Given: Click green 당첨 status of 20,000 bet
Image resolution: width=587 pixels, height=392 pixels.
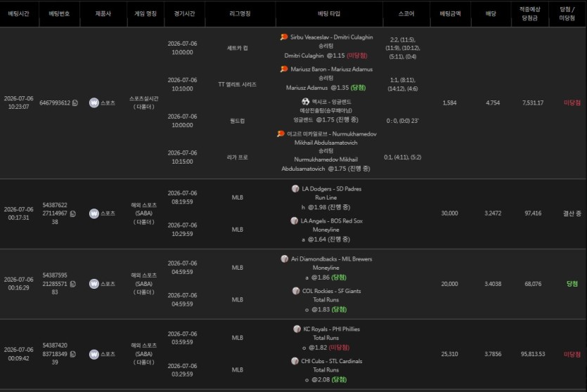Looking at the screenshot, I should pos(572,284).
